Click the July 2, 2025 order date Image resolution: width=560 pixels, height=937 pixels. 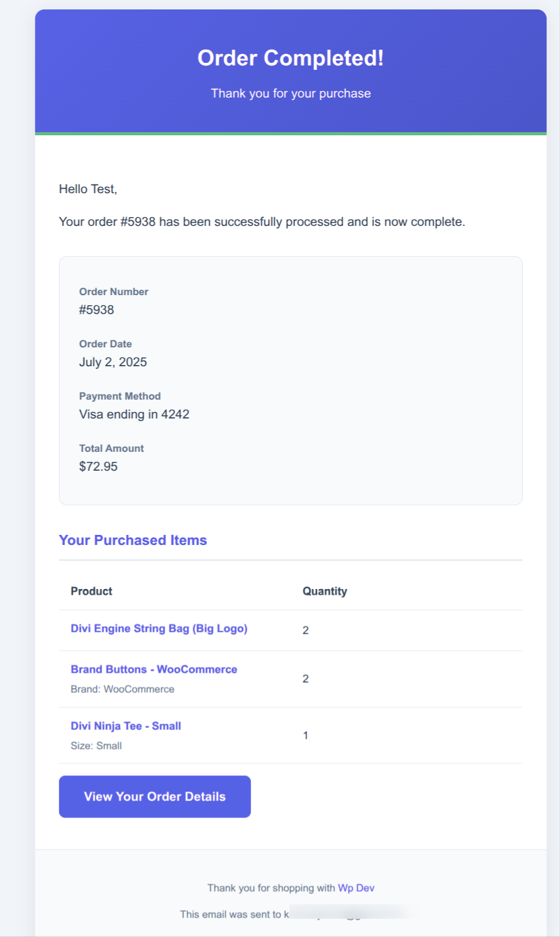pos(113,362)
